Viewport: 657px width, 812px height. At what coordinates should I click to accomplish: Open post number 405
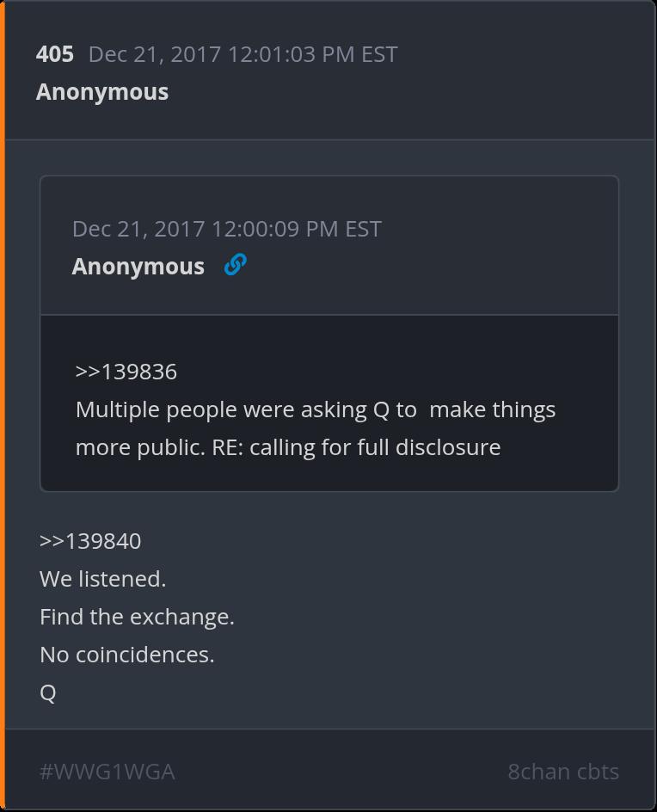(55, 54)
